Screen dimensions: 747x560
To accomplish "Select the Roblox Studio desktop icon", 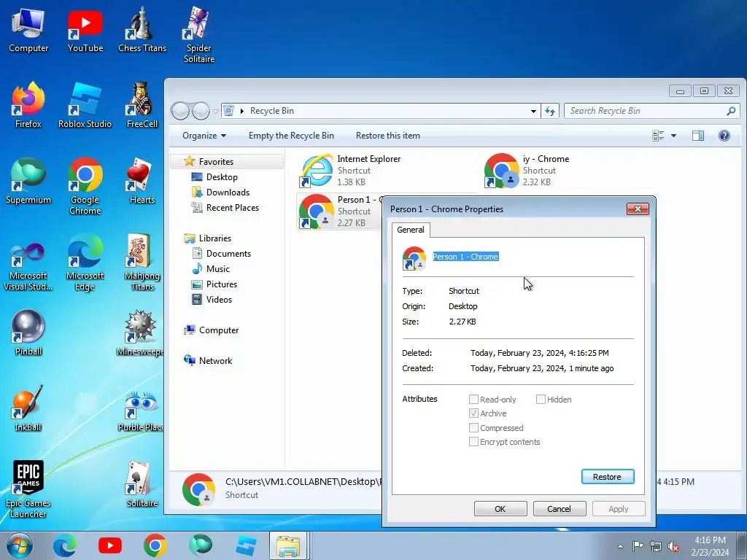I will (x=85, y=105).
